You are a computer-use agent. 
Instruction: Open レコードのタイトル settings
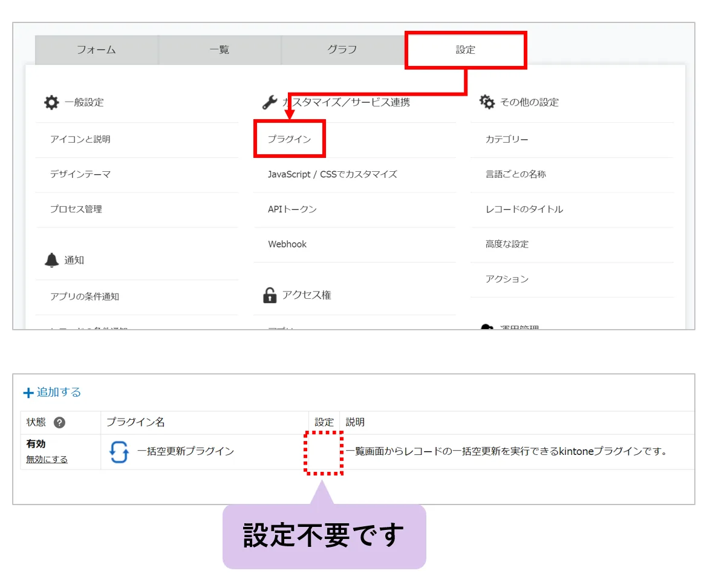(524, 209)
